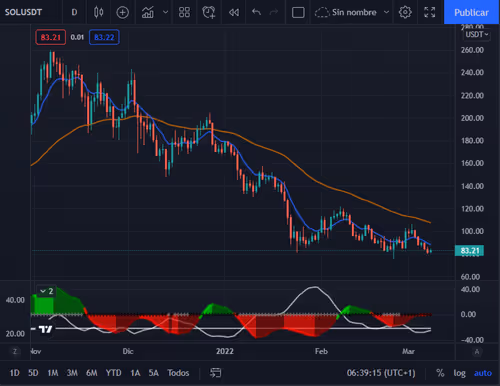This screenshot has width=500, height=386.
Task: Change the D daily interval
Action: [x=74, y=12]
